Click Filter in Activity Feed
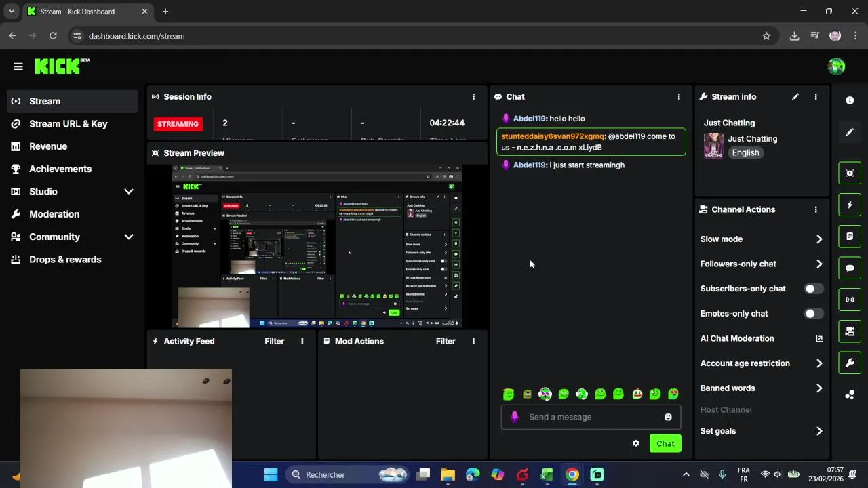The width and height of the screenshot is (868, 488). 275,341
